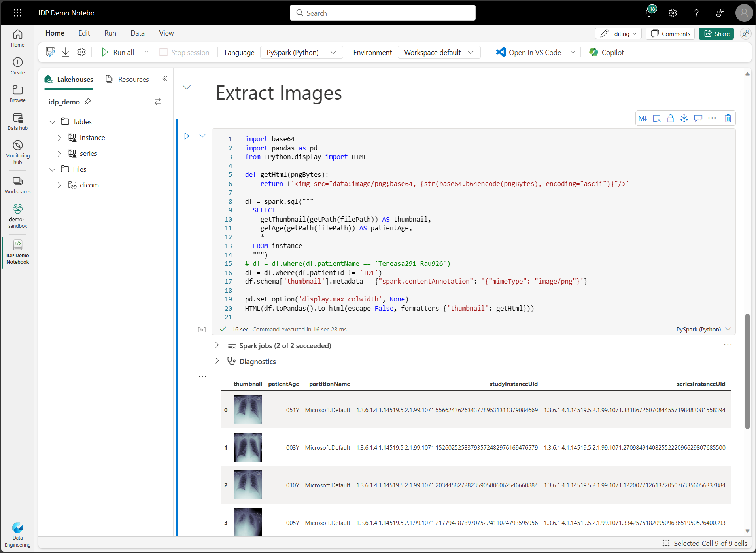Run all notebook cells
Image resolution: width=756 pixels, height=553 pixels.
118,52
